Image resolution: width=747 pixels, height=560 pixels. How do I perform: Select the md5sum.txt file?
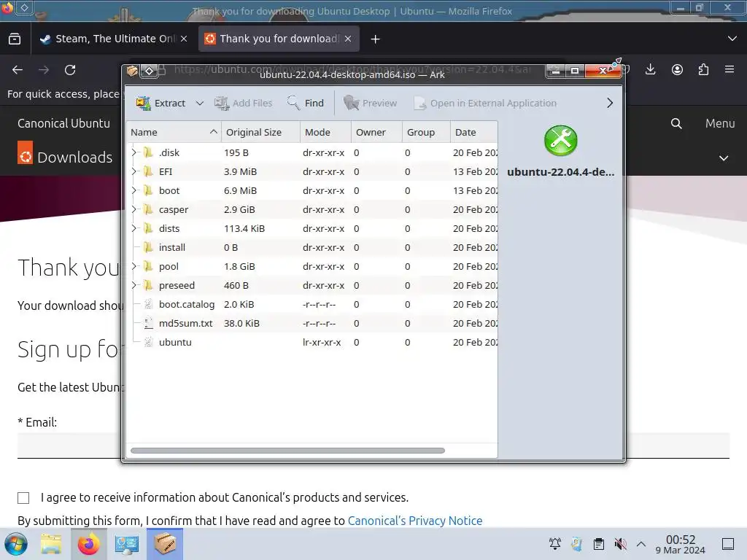312,323
